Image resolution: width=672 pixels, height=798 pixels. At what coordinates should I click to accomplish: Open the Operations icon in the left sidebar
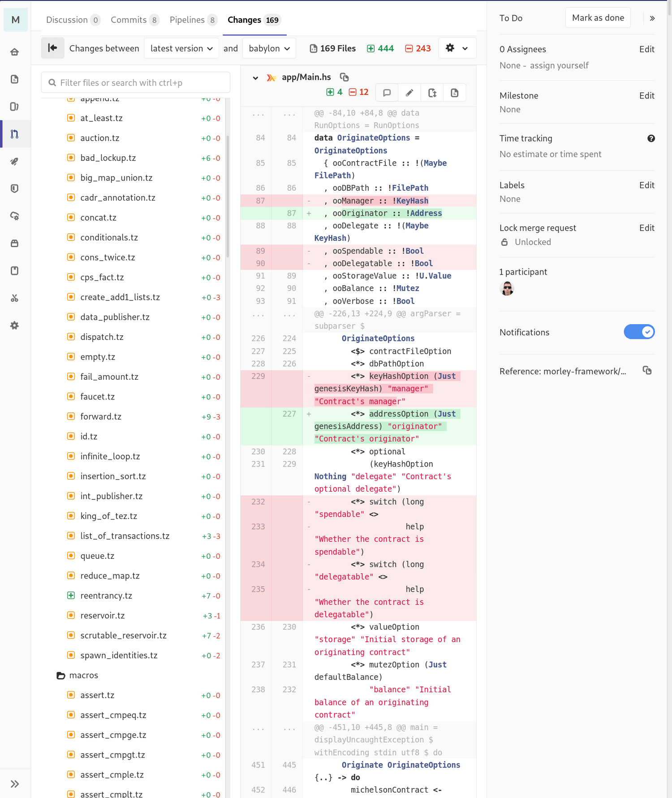coord(14,216)
